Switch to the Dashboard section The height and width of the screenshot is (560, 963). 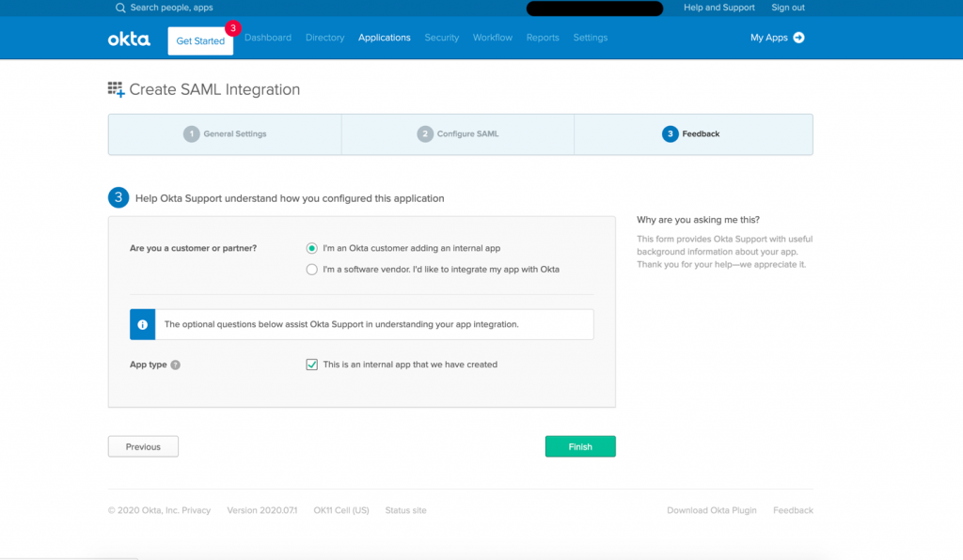pos(268,38)
